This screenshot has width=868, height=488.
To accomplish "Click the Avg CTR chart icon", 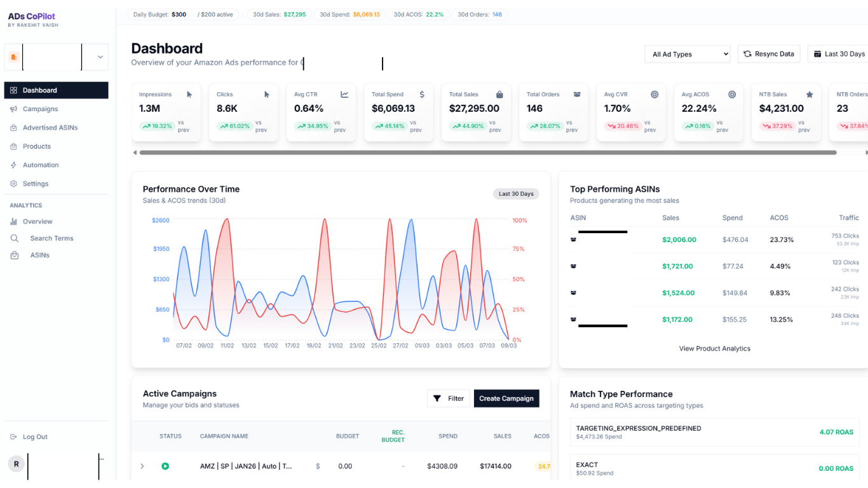I will 344,94.
